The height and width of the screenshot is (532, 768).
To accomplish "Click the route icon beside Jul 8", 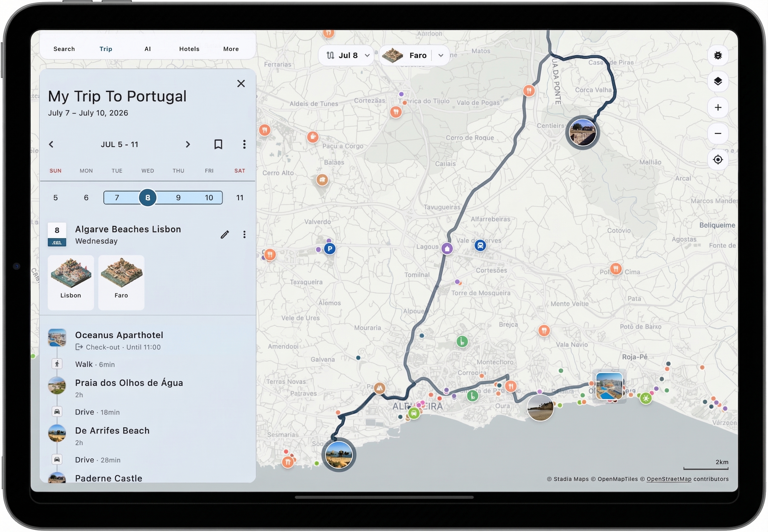I will pos(330,55).
